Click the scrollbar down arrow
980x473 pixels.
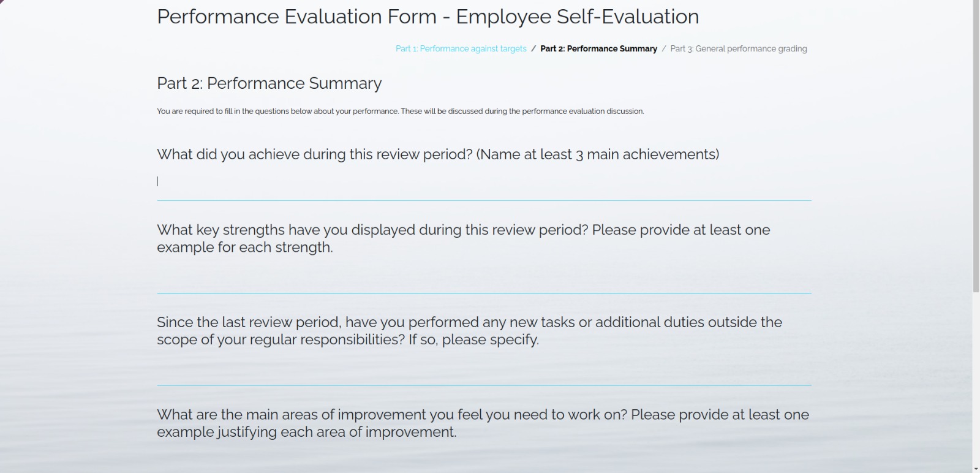pos(976,469)
